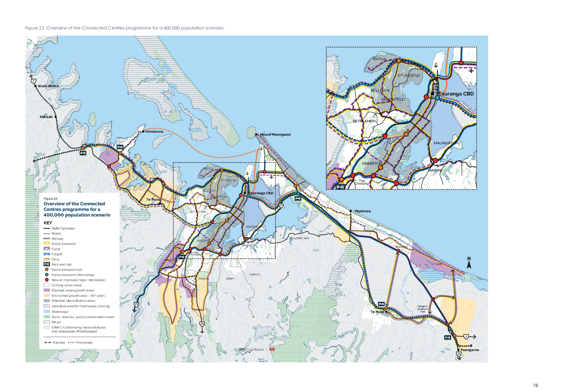The height and width of the screenshot is (392, 563).
Task: Click the 'State highways' key entry
Action: [63, 228]
